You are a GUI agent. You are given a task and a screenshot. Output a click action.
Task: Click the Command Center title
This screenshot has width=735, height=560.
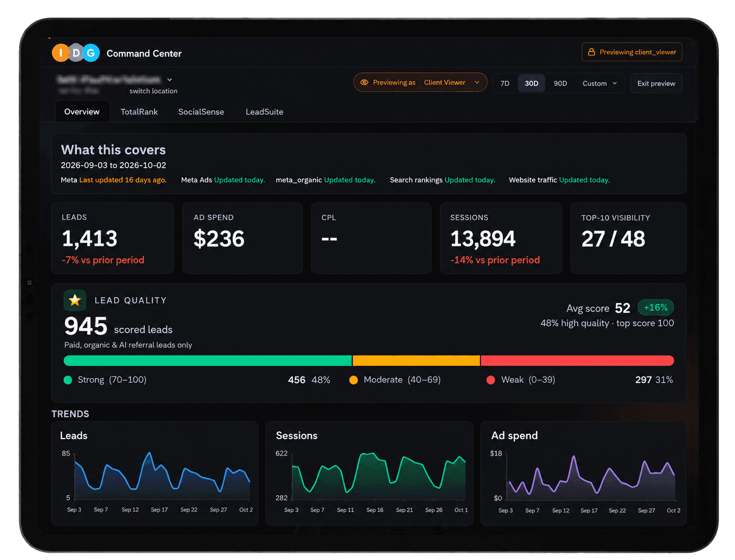click(x=144, y=54)
